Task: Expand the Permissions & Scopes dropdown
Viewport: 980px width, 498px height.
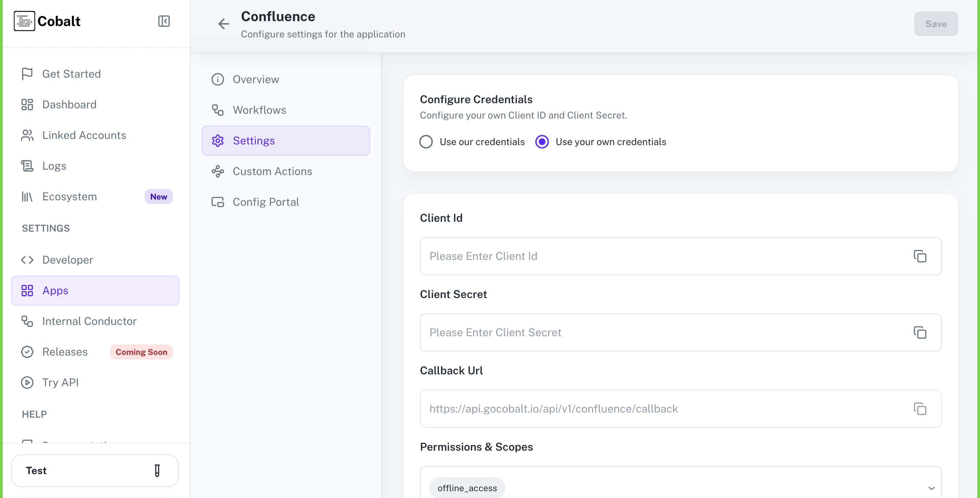Action: [x=932, y=488]
